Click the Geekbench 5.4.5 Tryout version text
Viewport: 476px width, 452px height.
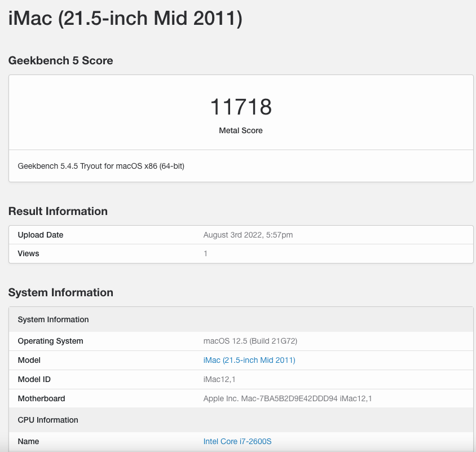(x=101, y=166)
